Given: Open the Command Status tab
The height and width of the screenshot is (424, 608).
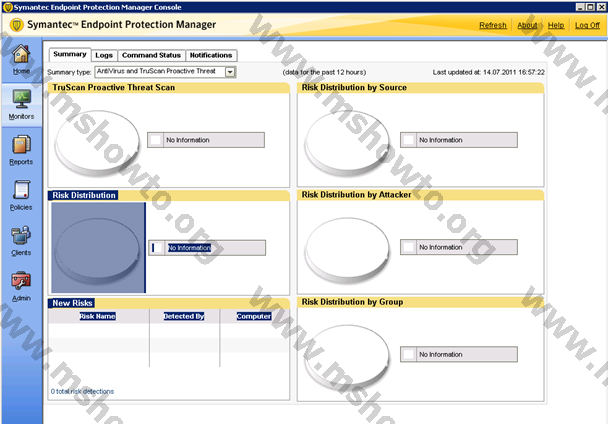Looking at the screenshot, I should 151,55.
